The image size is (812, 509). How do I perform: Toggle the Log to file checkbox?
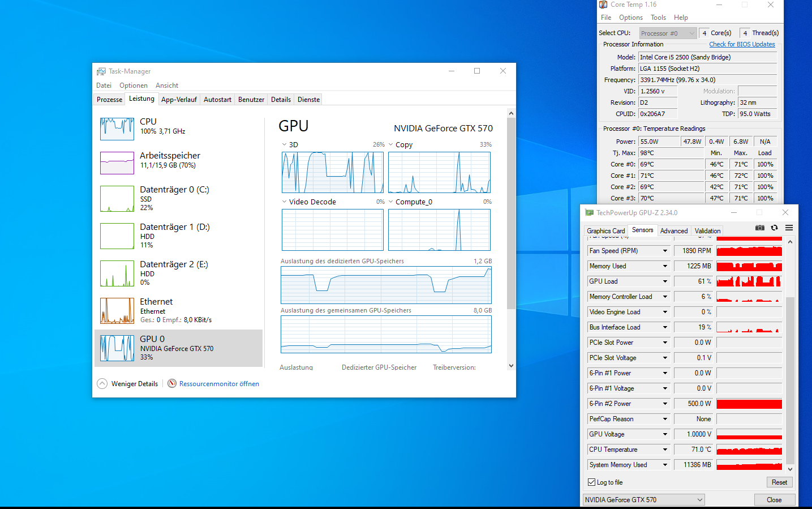591,482
